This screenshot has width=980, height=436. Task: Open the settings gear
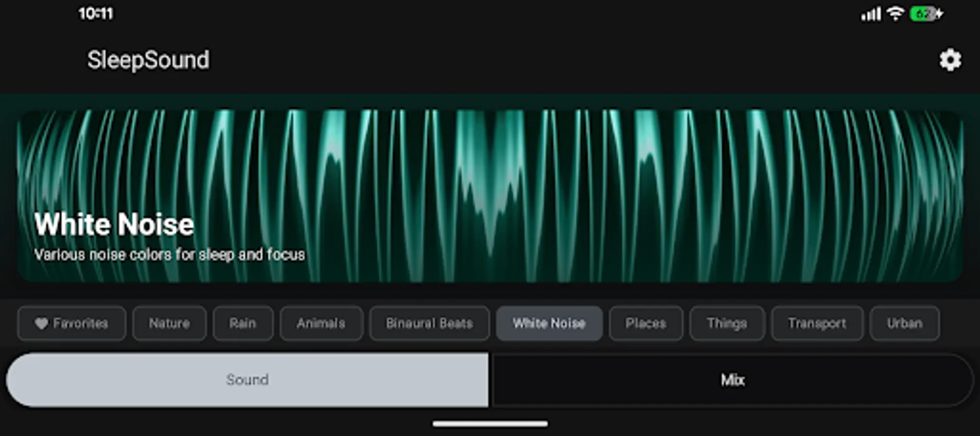point(949,60)
